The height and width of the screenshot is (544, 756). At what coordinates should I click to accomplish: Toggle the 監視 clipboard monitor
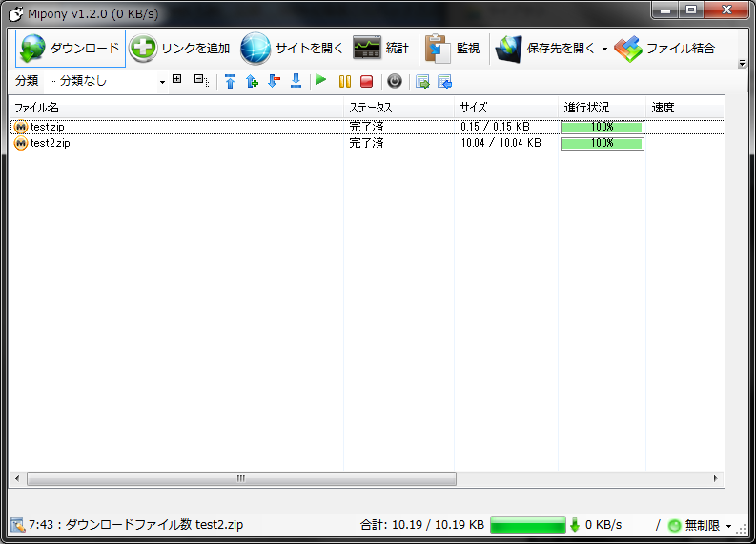[452, 49]
